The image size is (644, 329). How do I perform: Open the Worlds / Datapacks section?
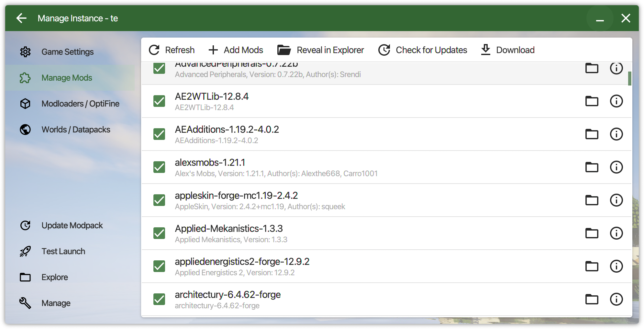76,129
